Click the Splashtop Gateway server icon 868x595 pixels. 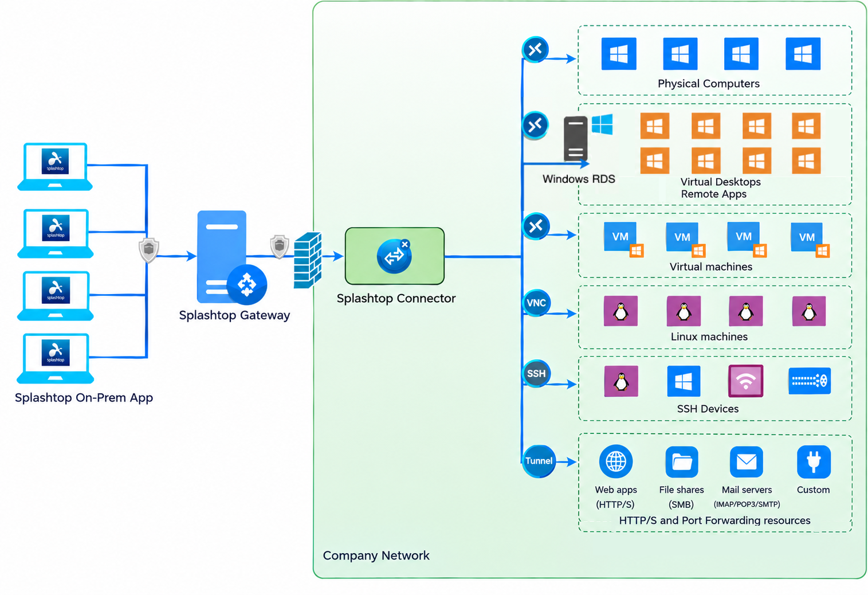point(222,257)
